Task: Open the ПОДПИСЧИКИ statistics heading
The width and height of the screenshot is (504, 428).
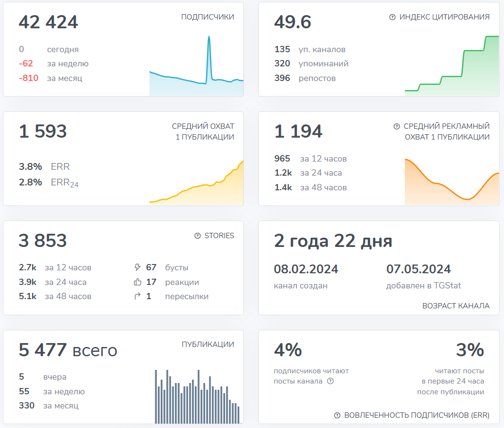Action: (x=208, y=17)
